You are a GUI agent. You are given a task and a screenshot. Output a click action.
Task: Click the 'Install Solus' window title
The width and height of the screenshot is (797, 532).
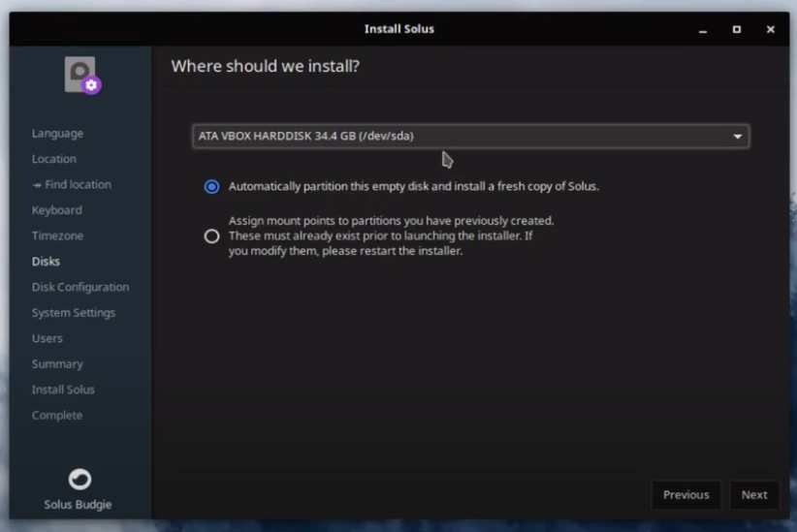click(399, 29)
